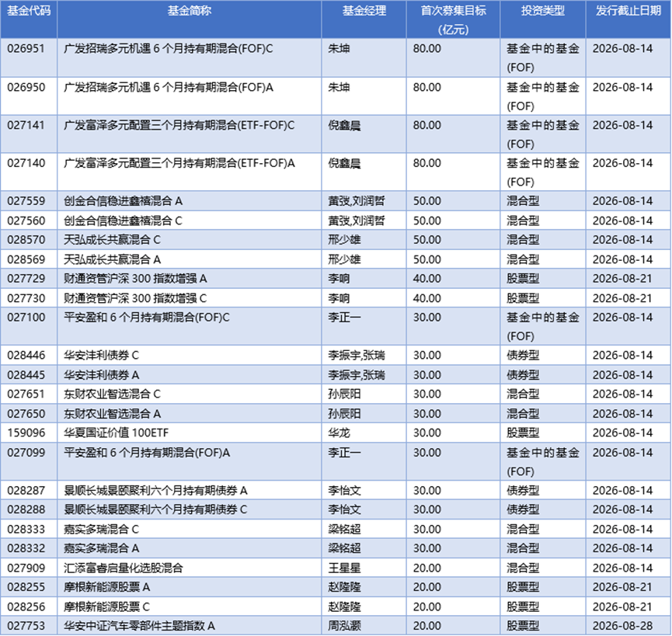Image resolution: width=672 pixels, height=636 pixels.
Task: Click fund name 财通资管沪深300指数增强 A
Action: 135,279
